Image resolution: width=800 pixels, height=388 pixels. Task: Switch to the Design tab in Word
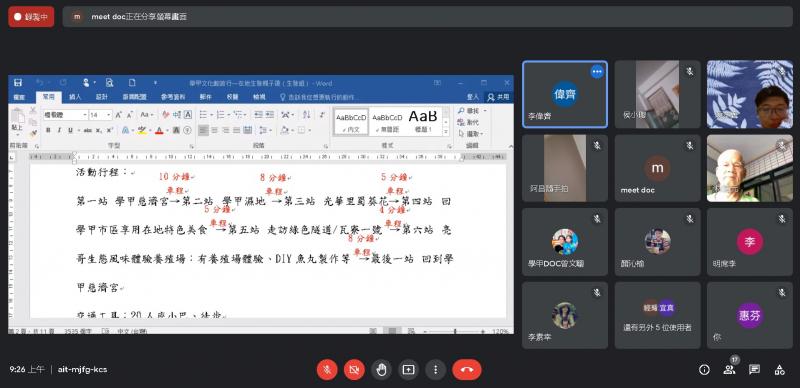[102, 96]
